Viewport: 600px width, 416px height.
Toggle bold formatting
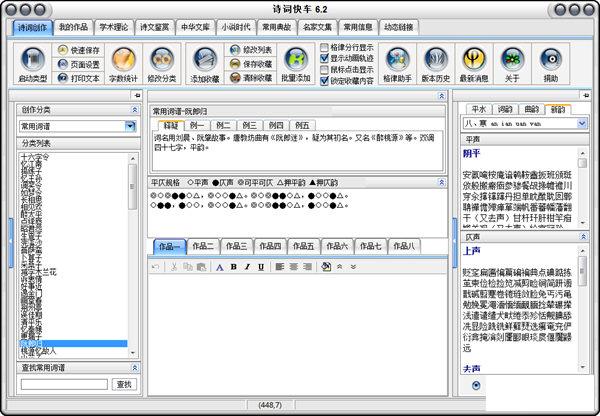point(233,267)
